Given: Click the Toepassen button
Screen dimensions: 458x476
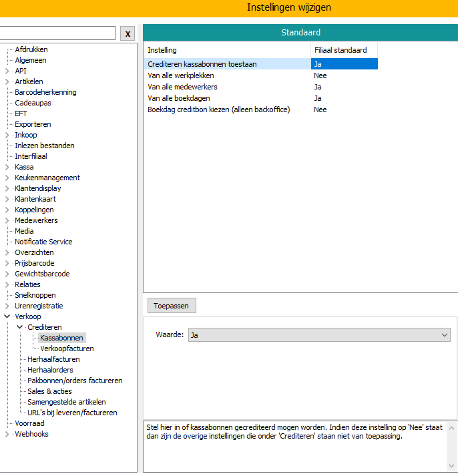Looking at the screenshot, I should pos(172,306).
